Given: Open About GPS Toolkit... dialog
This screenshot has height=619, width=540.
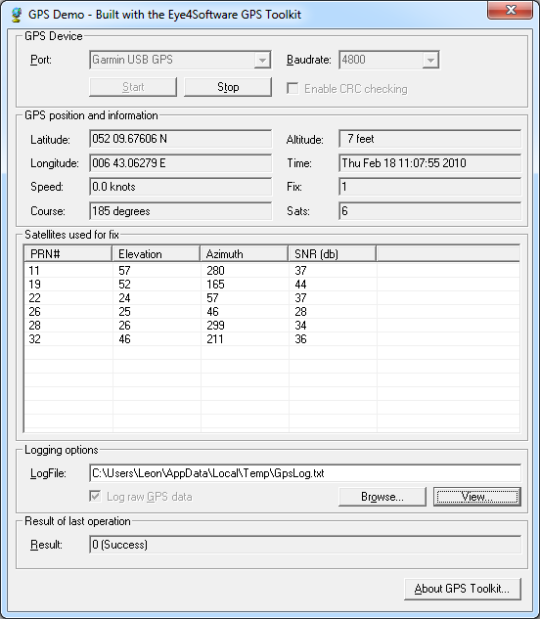Looking at the screenshot, I should (462, 589).
